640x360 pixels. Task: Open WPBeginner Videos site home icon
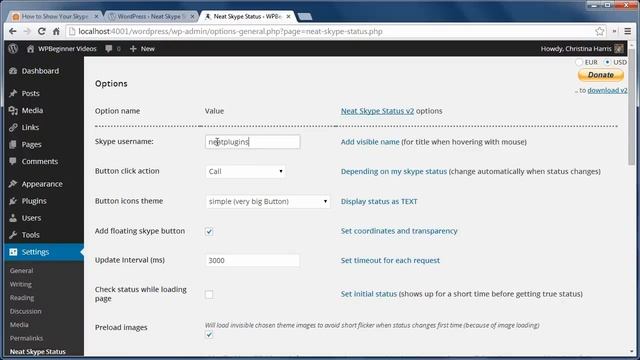point(30,49)
